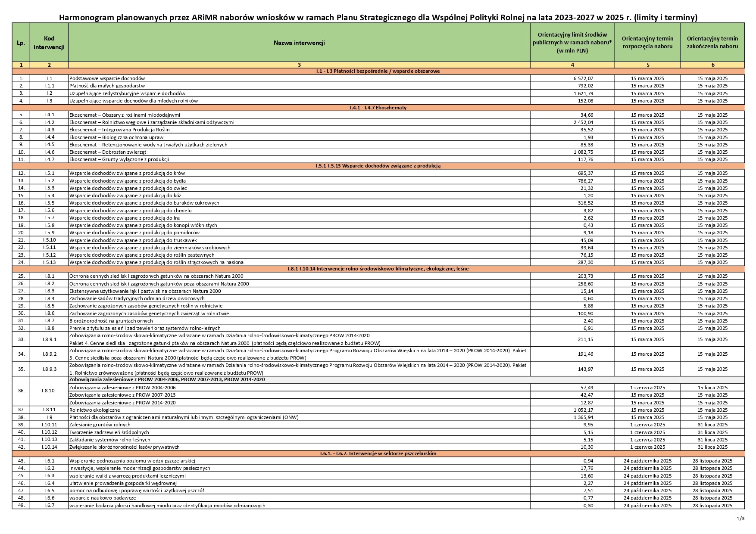Click 'Rolnictwo ekologiczne' intervention name
756x534 pixels.
coord(94,410)
